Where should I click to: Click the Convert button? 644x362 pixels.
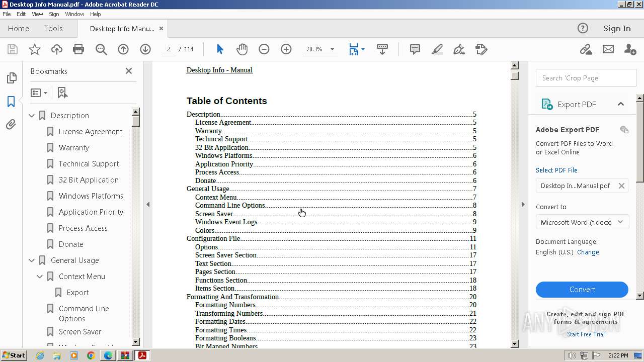(582, 290)
